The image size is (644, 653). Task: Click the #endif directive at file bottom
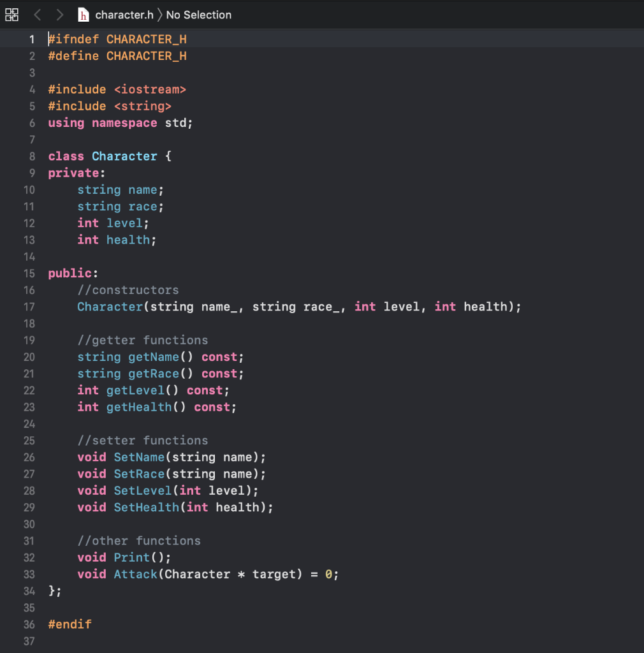pyautogui.click(x=70, y=624)
